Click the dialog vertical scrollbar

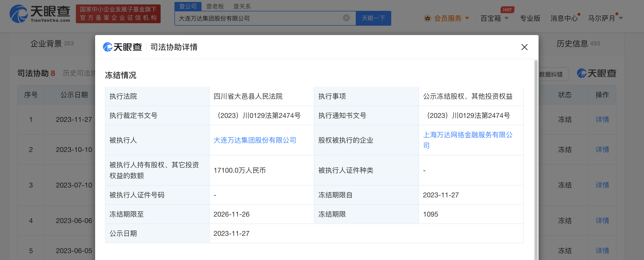(x=536, y=160)
